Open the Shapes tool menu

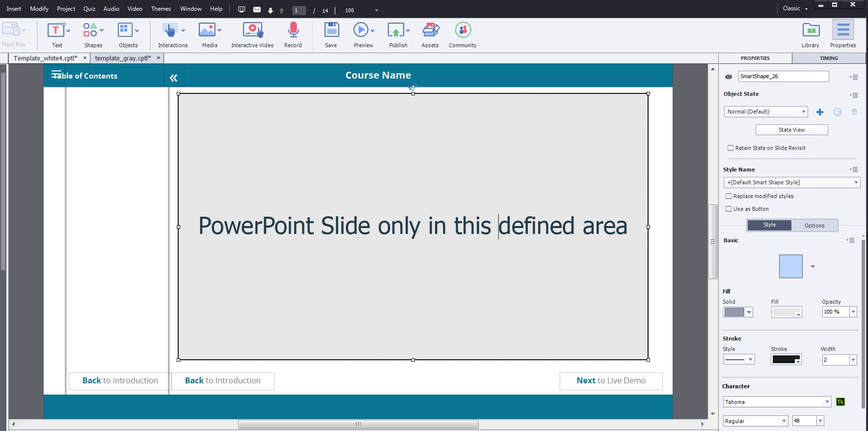pos(93,35)
